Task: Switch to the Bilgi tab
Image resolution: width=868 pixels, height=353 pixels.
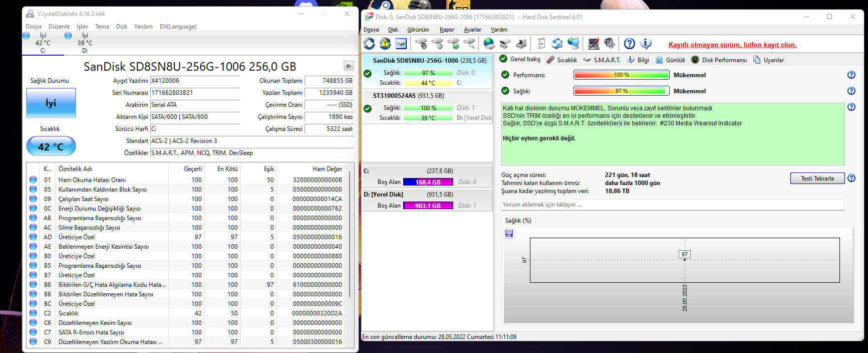Action: (638, 60)
